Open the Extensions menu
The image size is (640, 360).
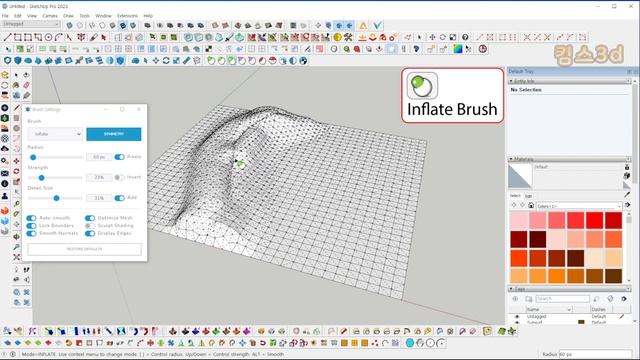127,16
